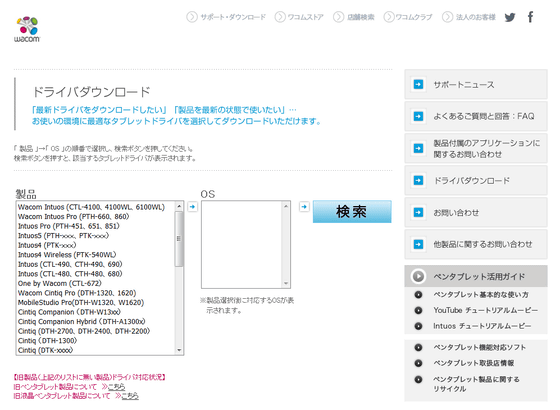The image size is (560, 410).
Task: Click blue arrow icon beside FAQ
Action: (x=418, y=116)
